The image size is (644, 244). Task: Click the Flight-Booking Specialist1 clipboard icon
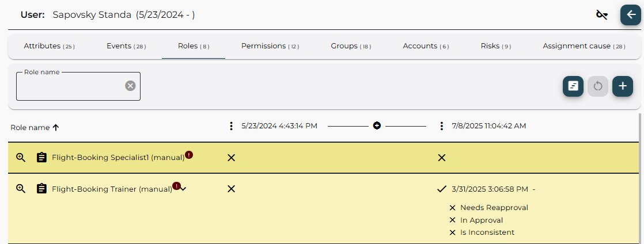point(41,158)
